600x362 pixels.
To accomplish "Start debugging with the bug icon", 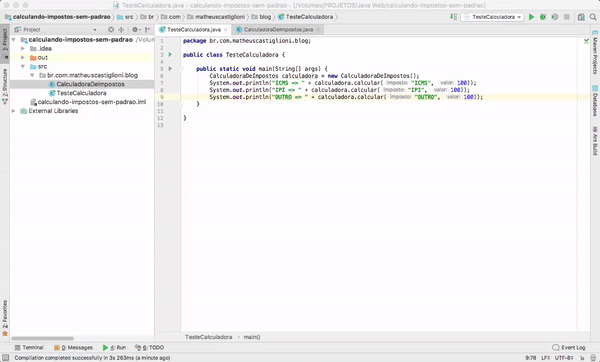I will coord(543,17).
